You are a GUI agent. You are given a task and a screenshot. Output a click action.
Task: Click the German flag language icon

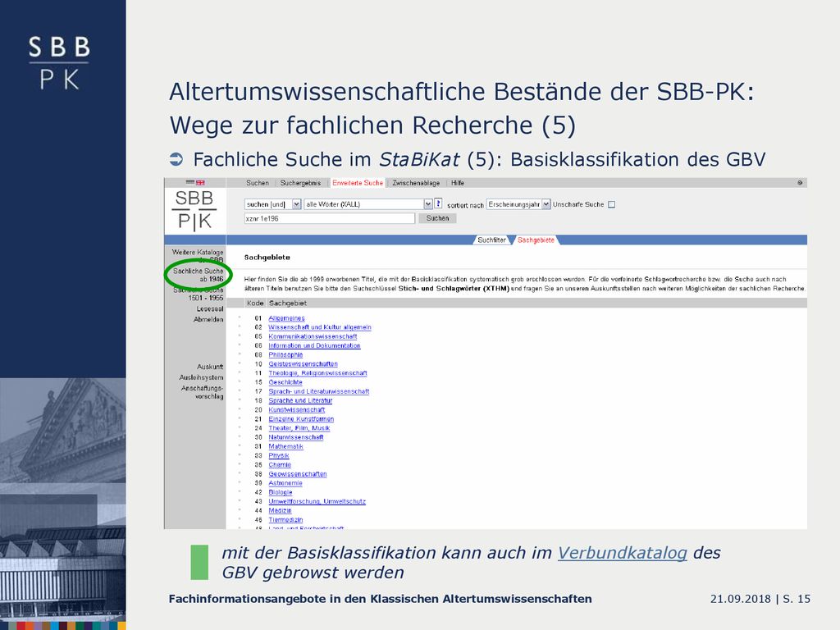click(190, 183)
